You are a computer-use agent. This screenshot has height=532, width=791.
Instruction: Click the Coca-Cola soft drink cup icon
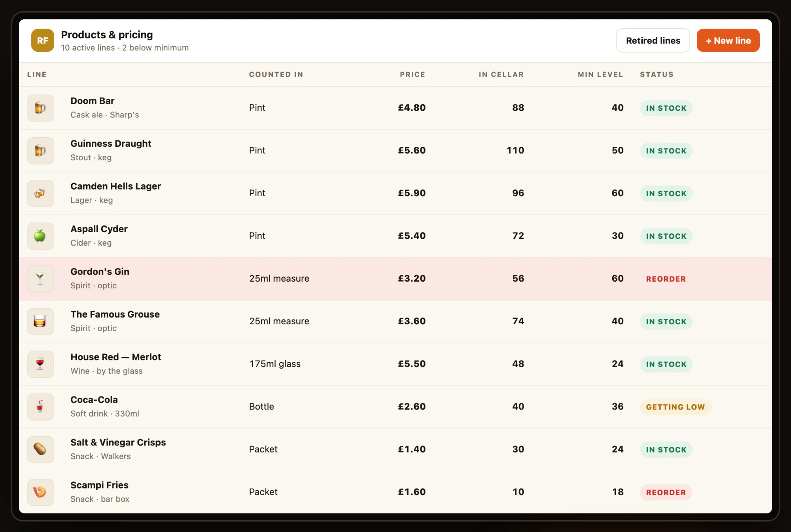40,407
